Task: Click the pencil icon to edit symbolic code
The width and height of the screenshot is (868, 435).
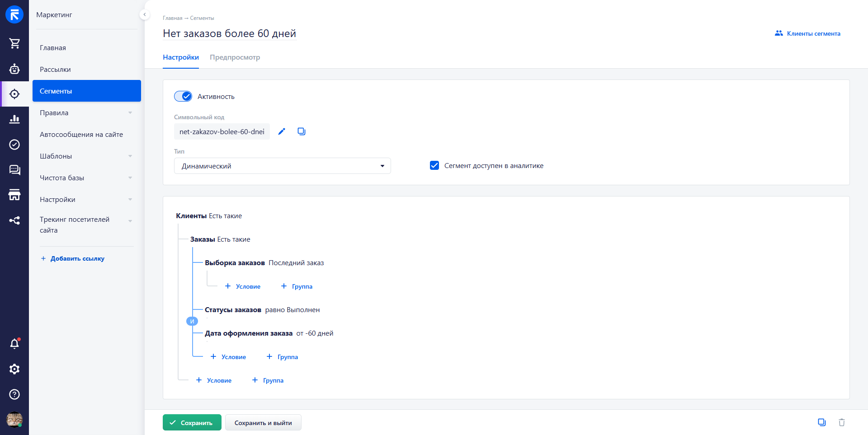Action: click(x=282, y=131)
